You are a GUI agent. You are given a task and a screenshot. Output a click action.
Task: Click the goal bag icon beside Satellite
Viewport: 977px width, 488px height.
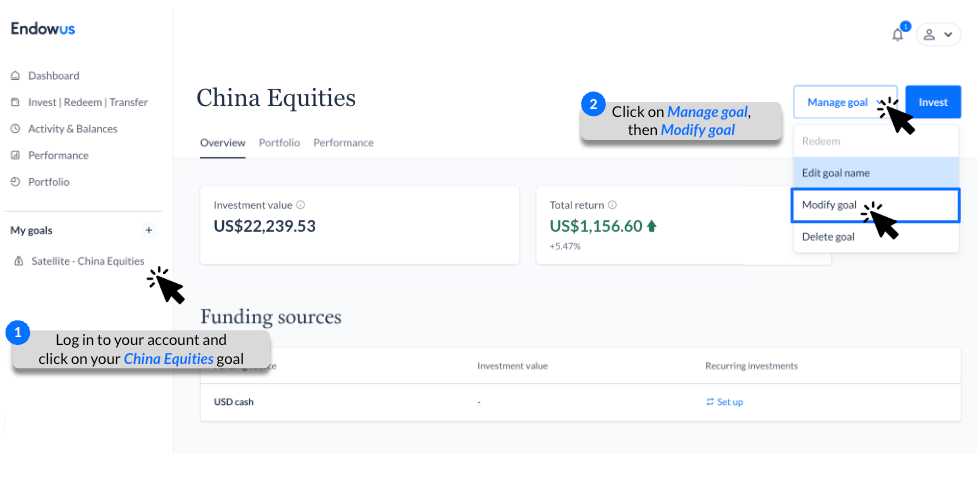pyautogui.click(x=19, y=262)
